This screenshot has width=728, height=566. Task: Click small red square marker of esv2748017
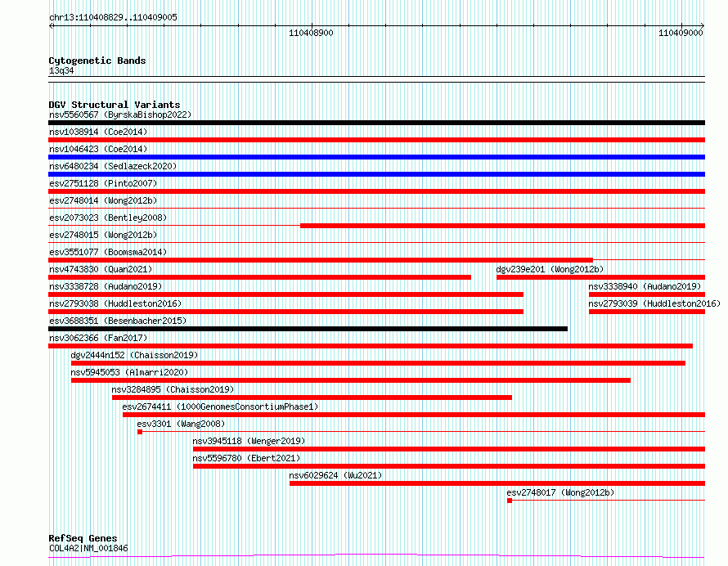coord(510,501)
